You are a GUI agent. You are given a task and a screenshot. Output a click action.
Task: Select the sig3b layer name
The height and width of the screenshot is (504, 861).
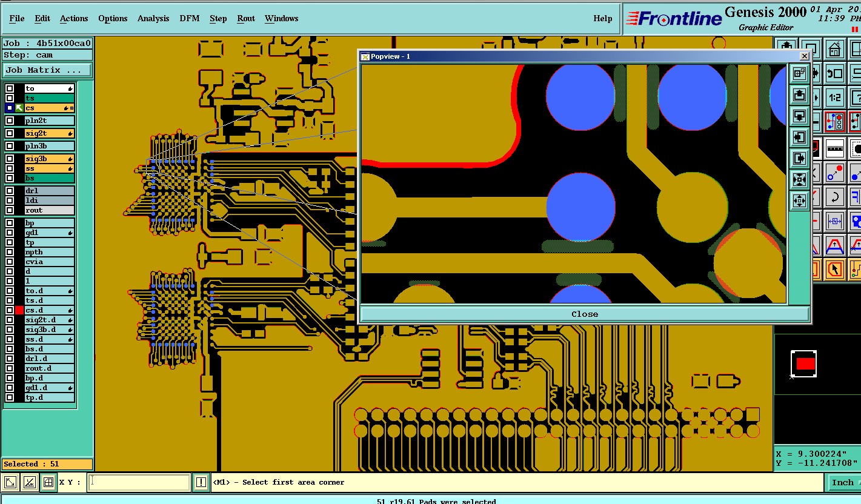click(49, 159)
